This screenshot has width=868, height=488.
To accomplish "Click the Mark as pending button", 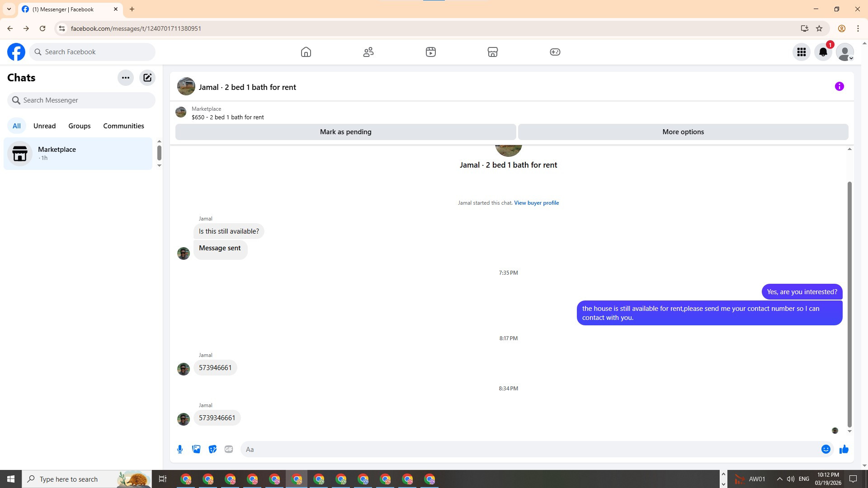I will click(345, 132).
